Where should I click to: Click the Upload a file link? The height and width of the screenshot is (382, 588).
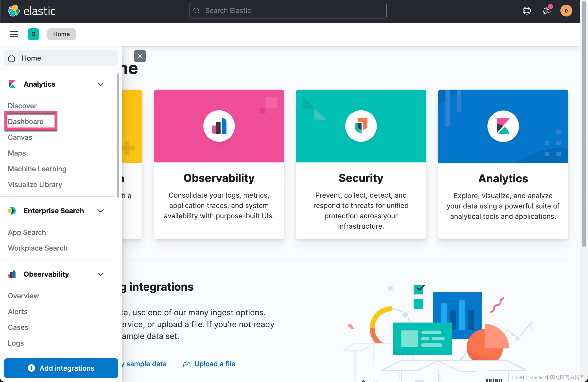click(x=214, y=364)
